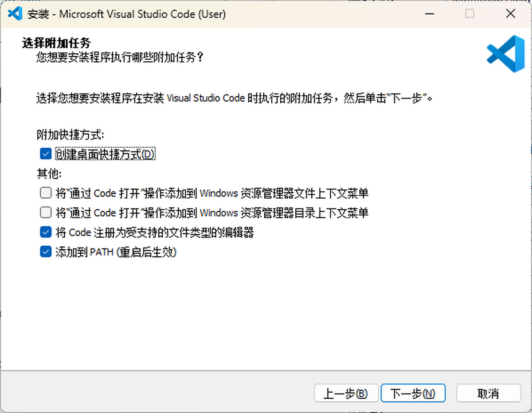Click the large VS Code logo
Viewport: 532px width, 413px height.
coord(505,53)
